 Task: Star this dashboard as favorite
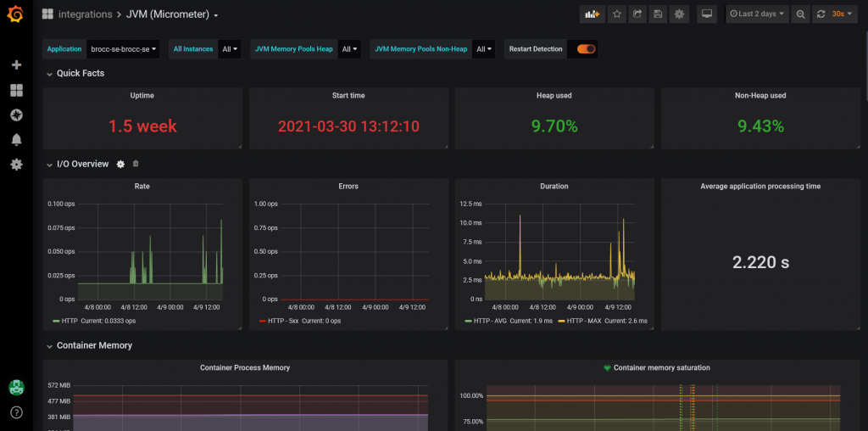(x=616, y=14)
